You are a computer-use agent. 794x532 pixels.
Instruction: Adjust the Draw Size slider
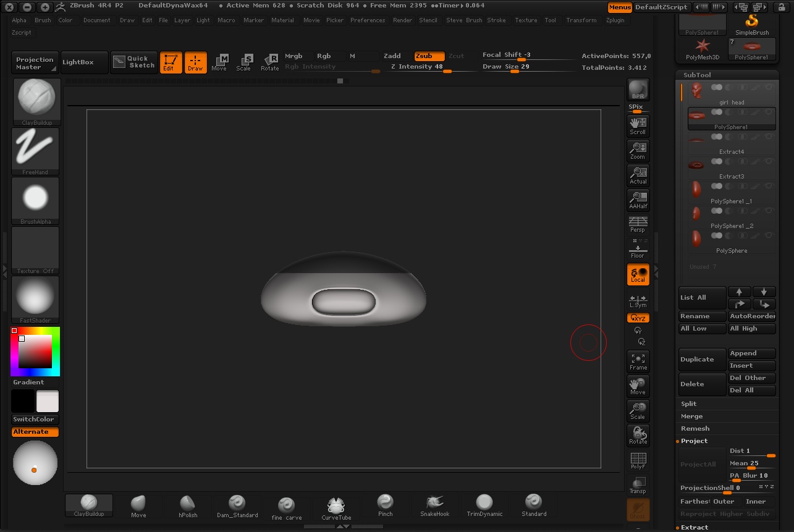529,67
